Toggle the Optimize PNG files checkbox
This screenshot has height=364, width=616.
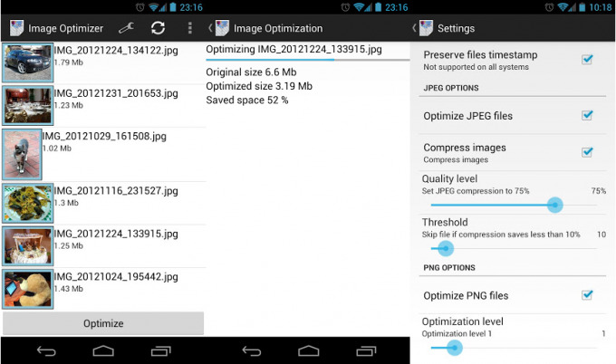[587, 295]
